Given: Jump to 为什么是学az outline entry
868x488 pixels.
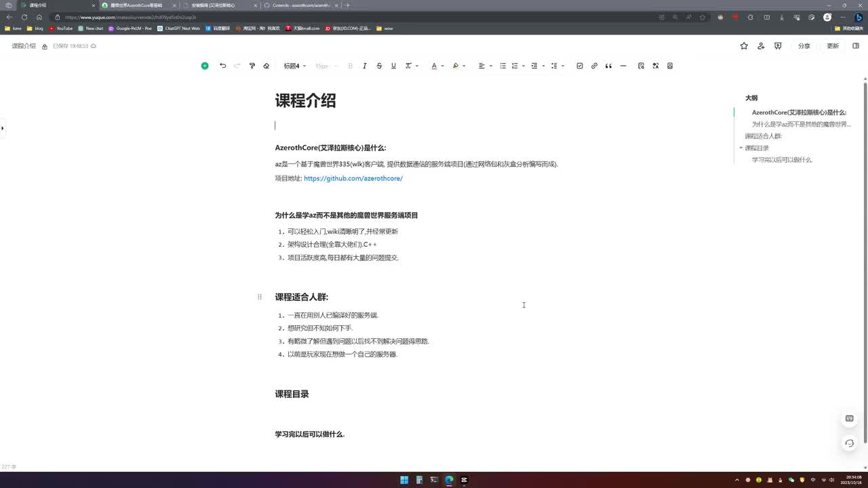Looking at the screenshot, I should (801, 124).
